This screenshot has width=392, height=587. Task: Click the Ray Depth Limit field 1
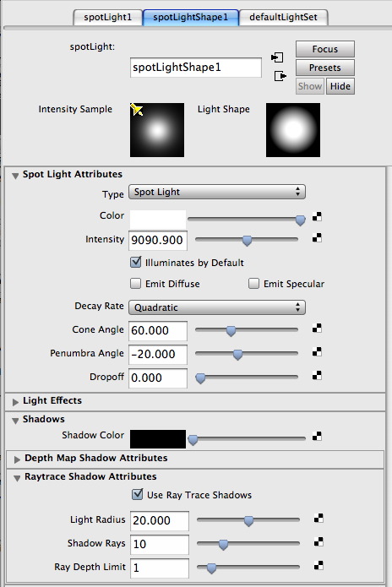coord(160,568)
